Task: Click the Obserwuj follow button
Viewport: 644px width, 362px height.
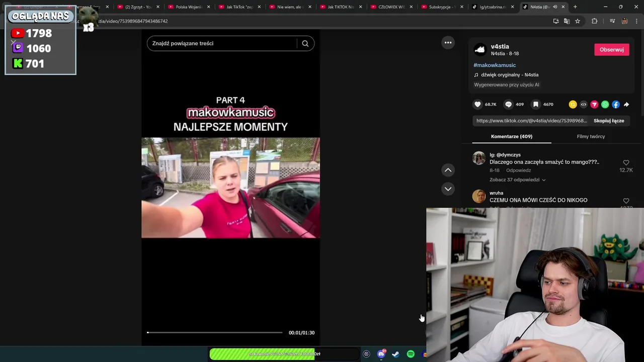Action: (x=611, y=49)
